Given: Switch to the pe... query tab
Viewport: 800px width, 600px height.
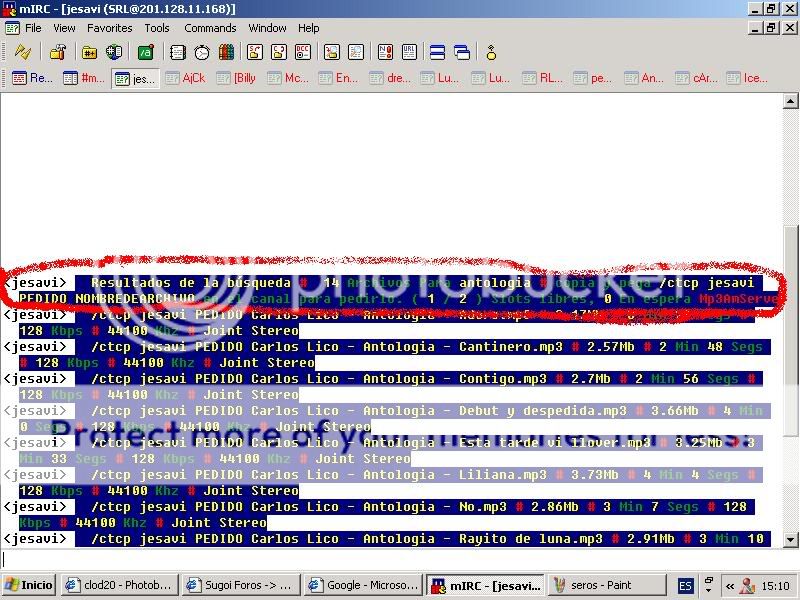Looking at the screenshot, I should click(x=594, y=78).
